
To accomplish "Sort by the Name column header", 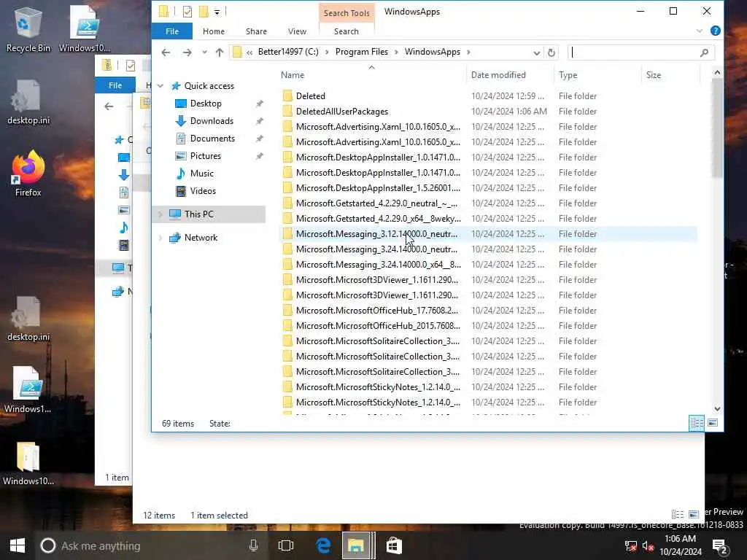I will point(372,75).
